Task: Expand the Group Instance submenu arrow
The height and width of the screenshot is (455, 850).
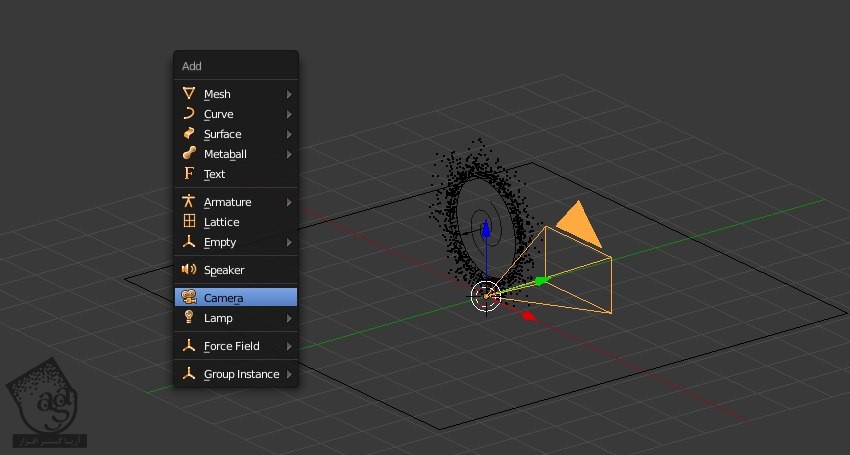Action: pos(289,374)
